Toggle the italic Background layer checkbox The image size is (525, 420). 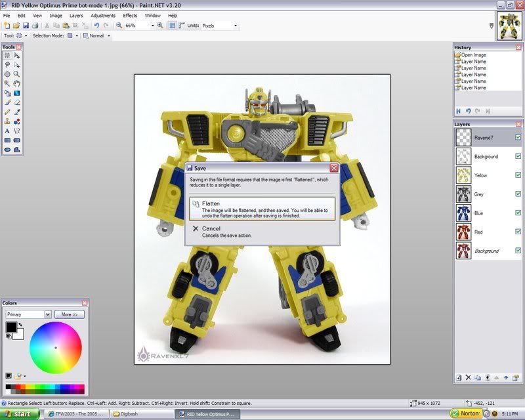518,251
